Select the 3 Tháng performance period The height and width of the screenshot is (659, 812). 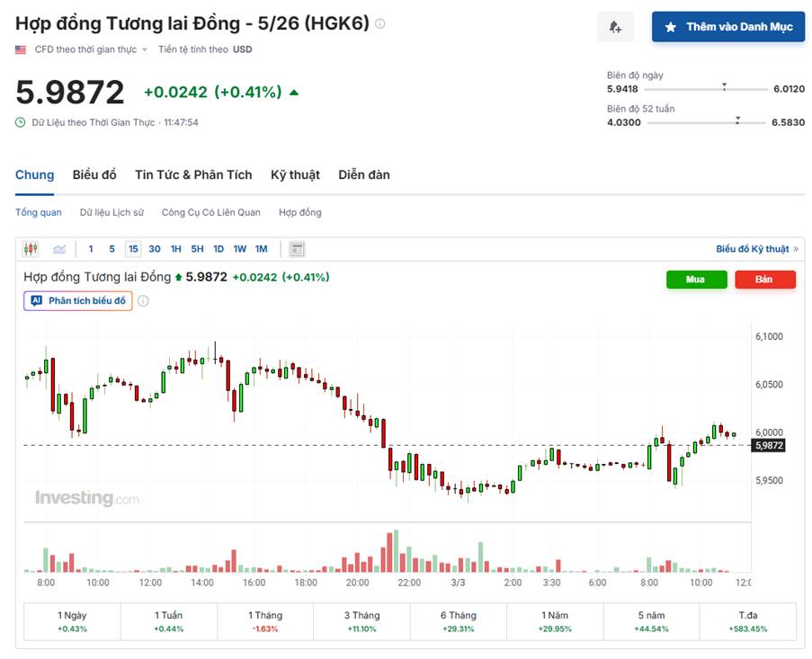(361, 621)
